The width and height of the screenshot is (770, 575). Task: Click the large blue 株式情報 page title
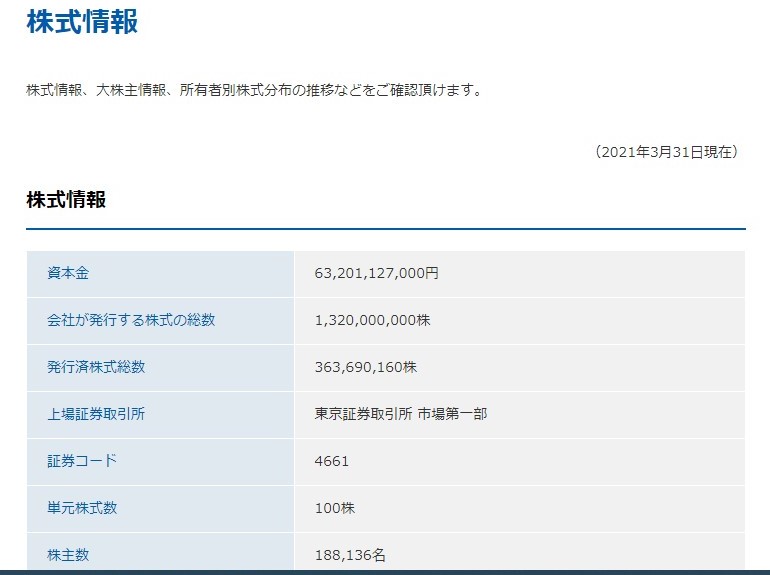click(82, 22)
